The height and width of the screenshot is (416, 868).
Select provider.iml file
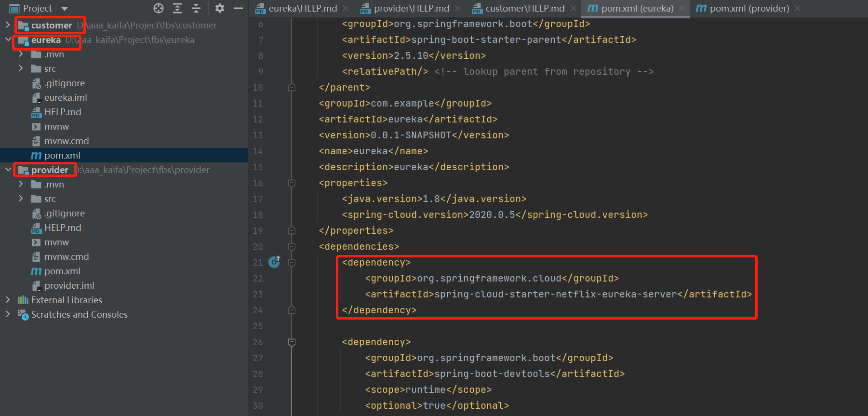pos(69,285)
